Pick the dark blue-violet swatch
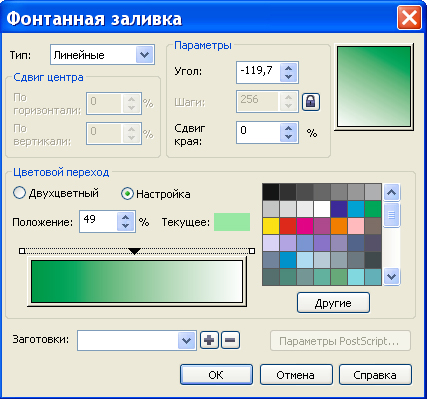The height and width of the screenshot is (399, 427). coord(339,209)
